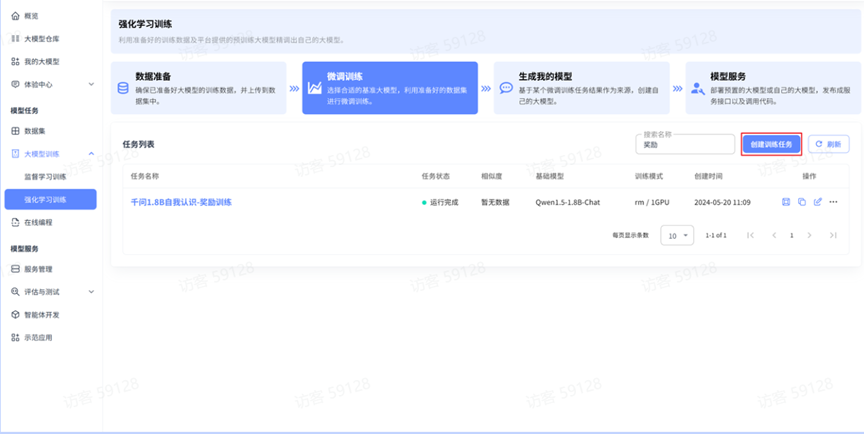Click the user-wrench icon in 模型服务 card
Screen dimensions: 864x434
pos(698,88)
